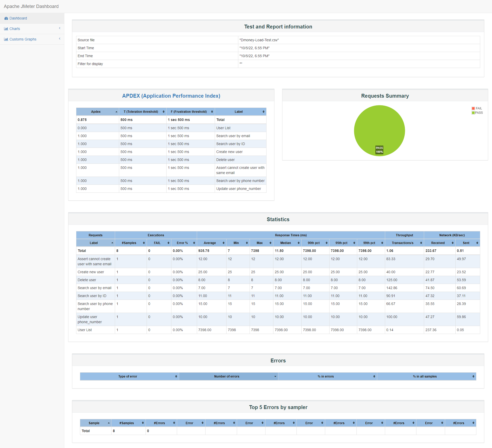Click sort arrows on Toleration threshold column
This screenshot has width=492, height=448.
point(163,112)
